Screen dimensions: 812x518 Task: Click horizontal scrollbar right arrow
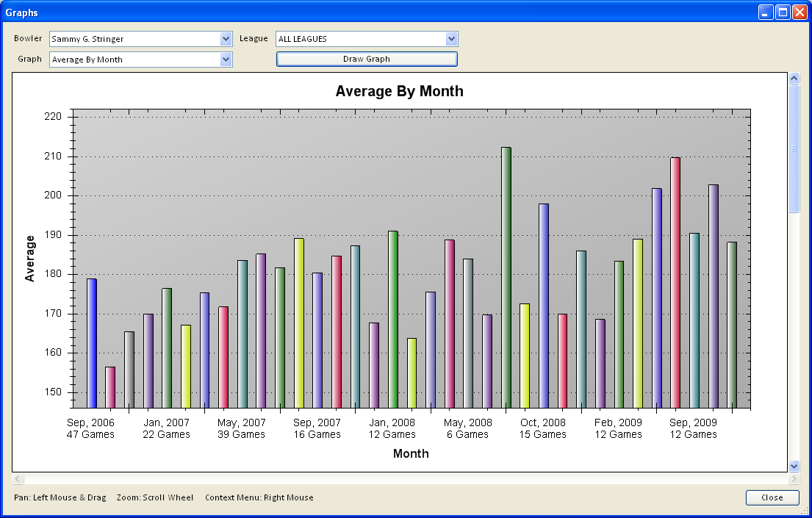793,479
